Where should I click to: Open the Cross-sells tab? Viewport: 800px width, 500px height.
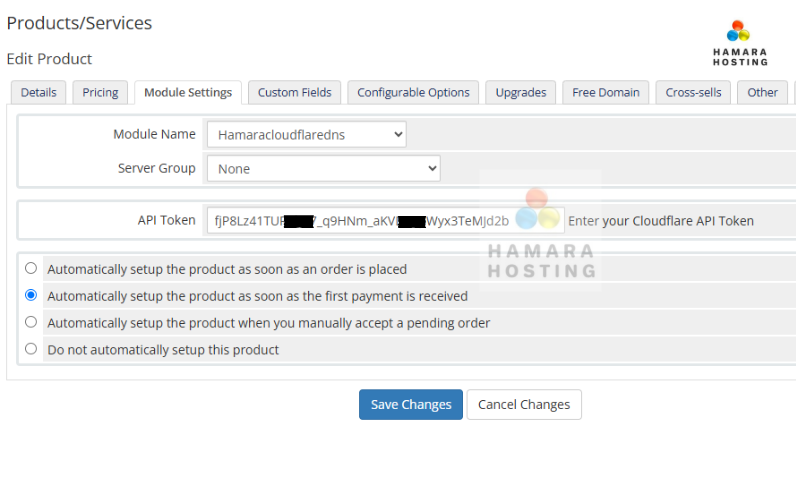693,92
